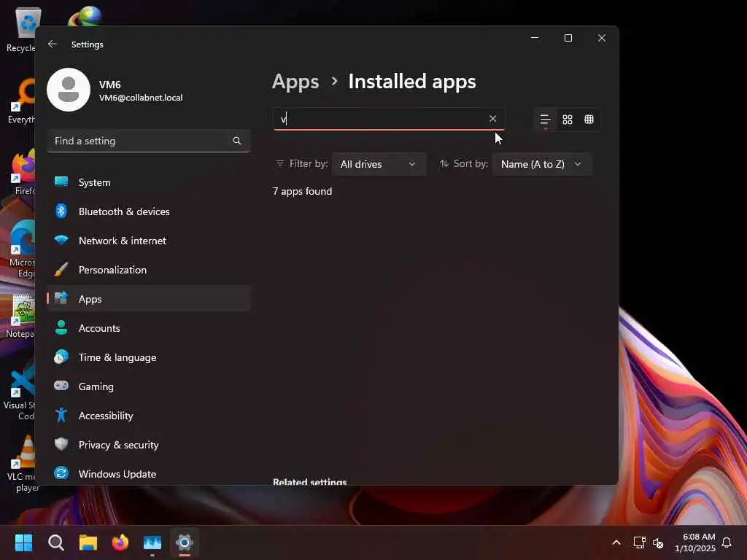The image size is (747, 560).
Task: Switch to list view layout icon
Action: click(545, 120)
